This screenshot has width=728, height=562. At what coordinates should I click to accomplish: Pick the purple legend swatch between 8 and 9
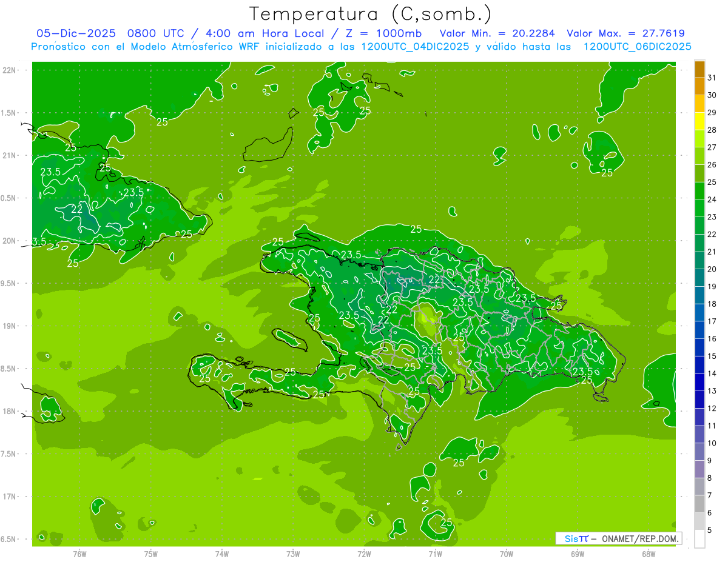pyautogui.click(x=699, y=469)
